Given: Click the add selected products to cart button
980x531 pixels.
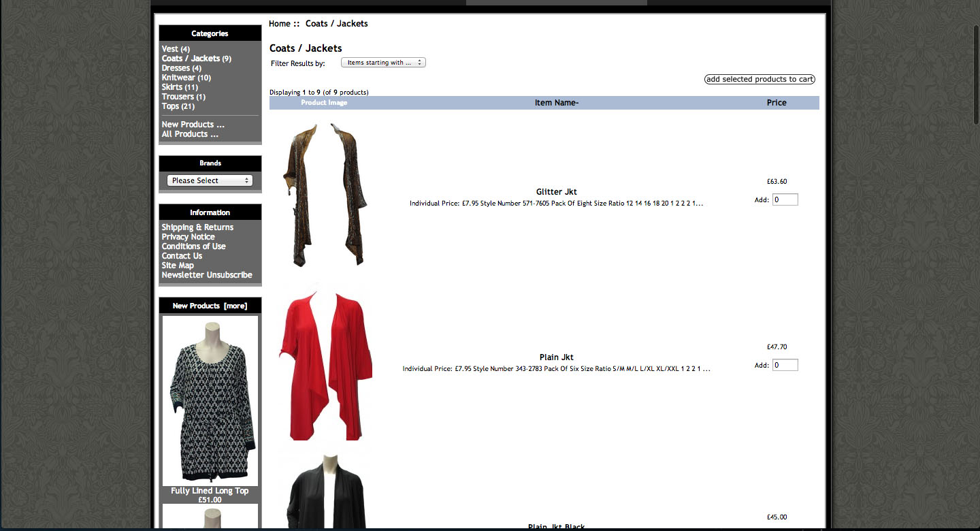Looking at the screenshot, I should (759, 80).
